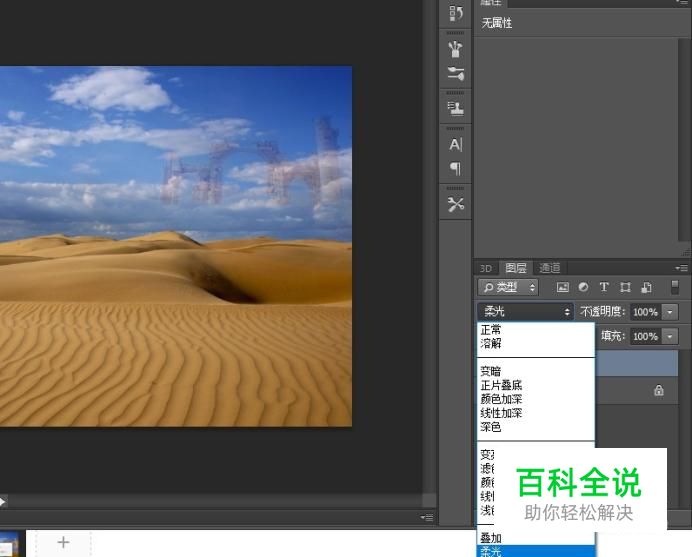Choose 深色 blend mode from list

point(536,427)
